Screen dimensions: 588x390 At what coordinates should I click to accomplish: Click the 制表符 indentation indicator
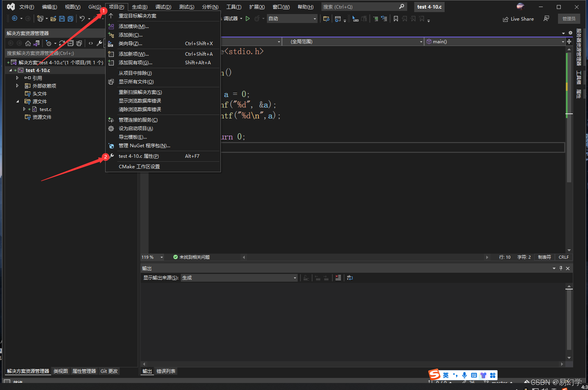[544, 257]
